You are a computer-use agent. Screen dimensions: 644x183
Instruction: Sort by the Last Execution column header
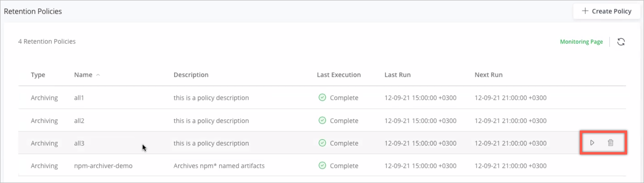click(x=339, y=75)
